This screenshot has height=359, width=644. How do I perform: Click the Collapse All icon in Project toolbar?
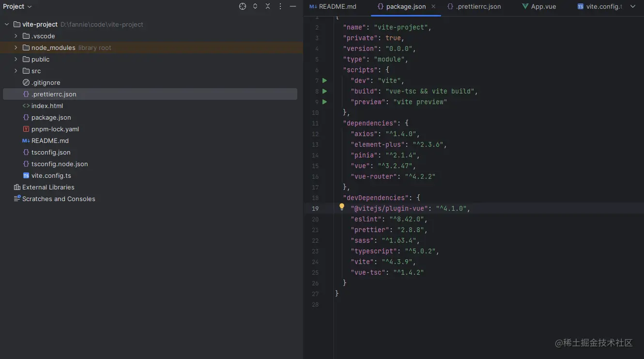click(x=268, y=6)
